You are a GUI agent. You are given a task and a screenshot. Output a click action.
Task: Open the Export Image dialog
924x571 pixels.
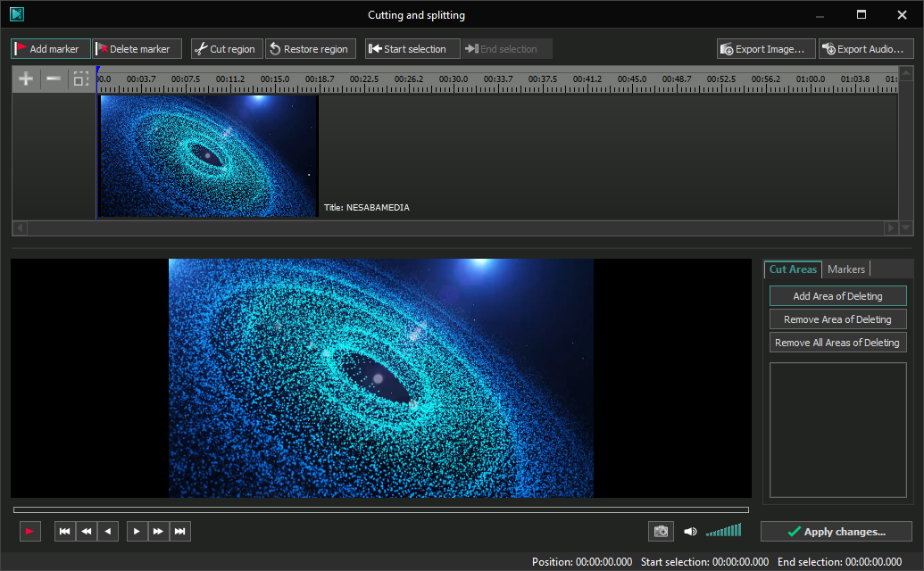point(766,49)
